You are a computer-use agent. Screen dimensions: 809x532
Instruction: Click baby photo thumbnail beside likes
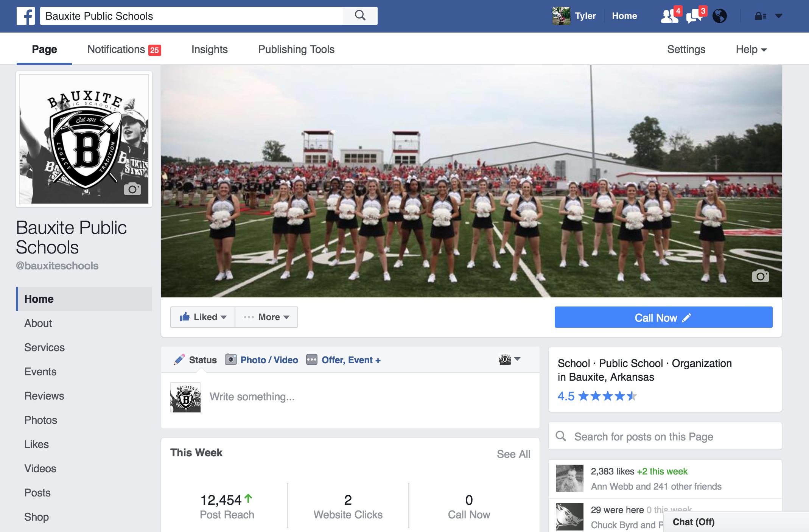(x=569, y=478)
